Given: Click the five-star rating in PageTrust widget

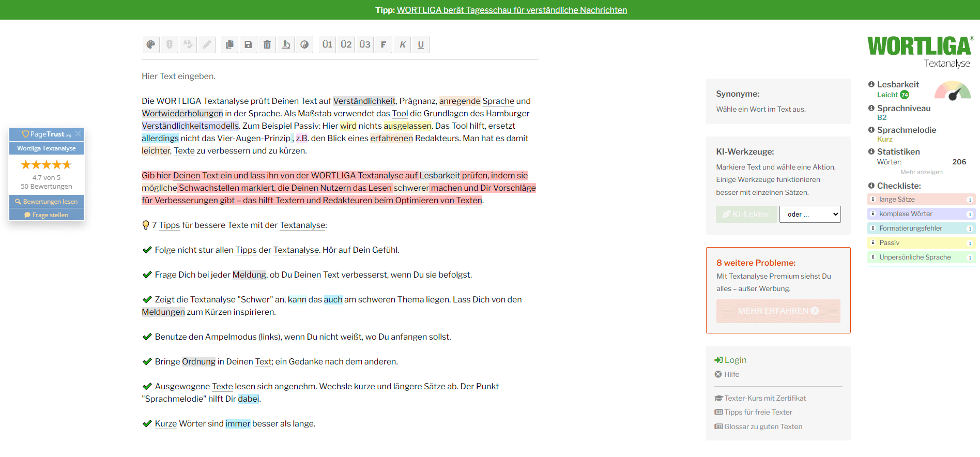Looking at the screenshot, I should click(46, 165).
